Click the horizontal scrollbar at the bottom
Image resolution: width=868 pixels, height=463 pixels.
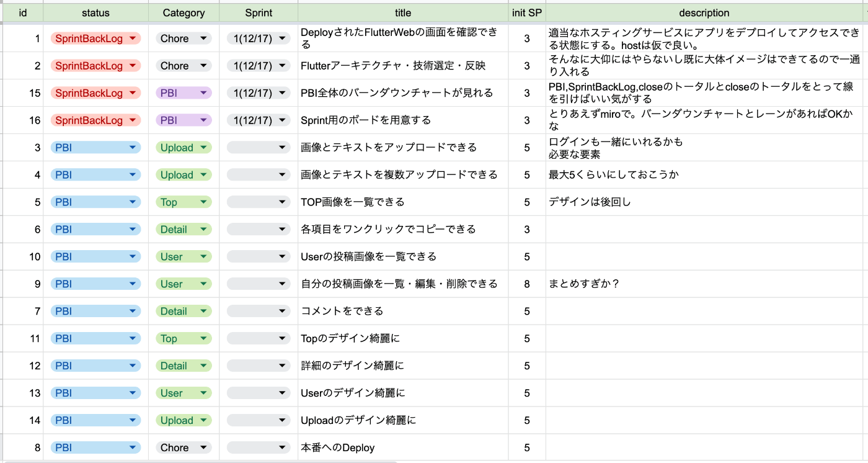198,461
